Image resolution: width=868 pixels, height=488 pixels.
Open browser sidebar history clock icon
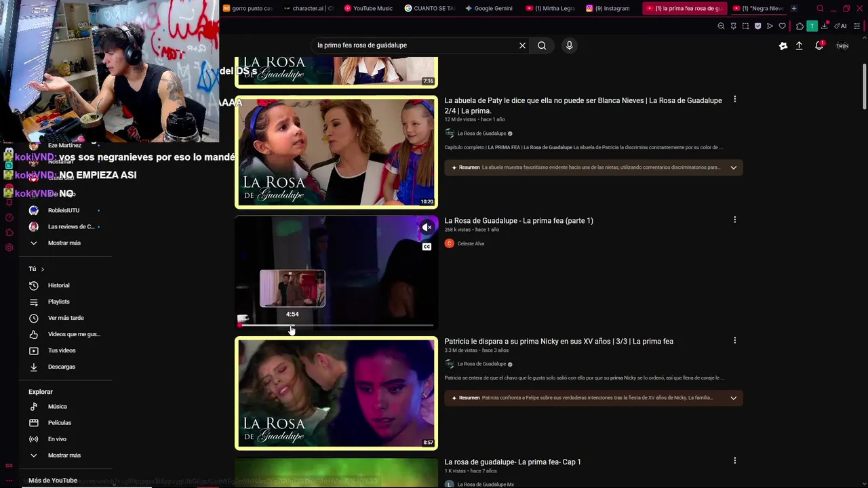[x=9, y=218]
